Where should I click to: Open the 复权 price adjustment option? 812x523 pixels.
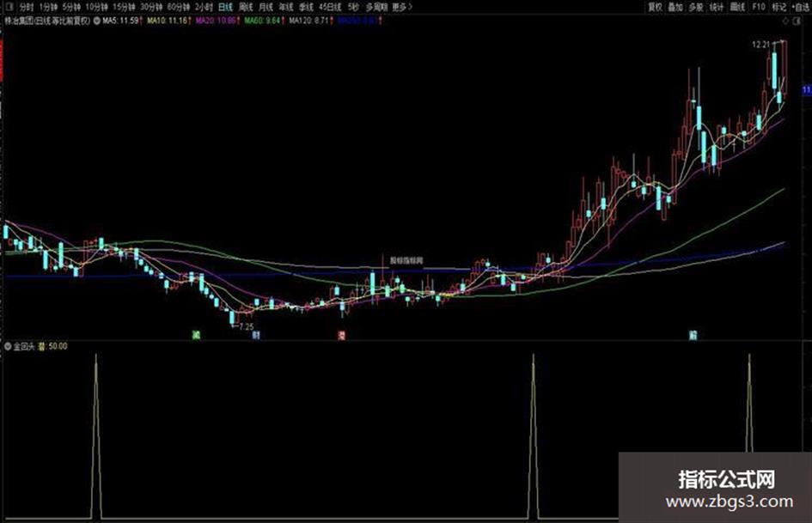click(655, 7)
